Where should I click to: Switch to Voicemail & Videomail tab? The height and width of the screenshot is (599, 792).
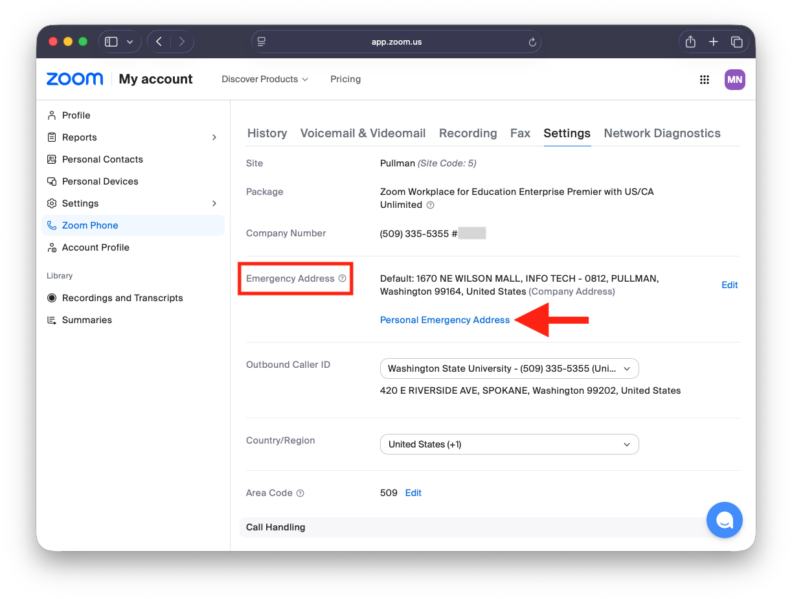(x=363, y=133)
